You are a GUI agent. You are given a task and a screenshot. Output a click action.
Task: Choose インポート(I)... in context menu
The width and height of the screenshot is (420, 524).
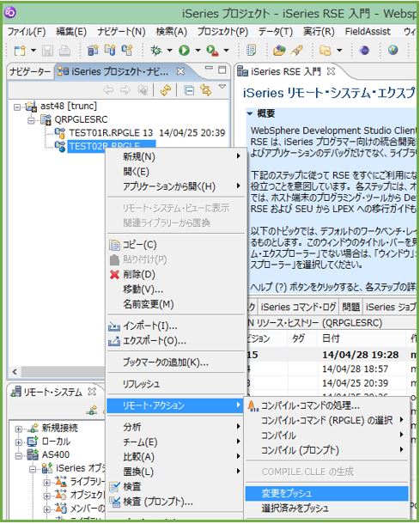pyautogui.click(x=175, y=326)
